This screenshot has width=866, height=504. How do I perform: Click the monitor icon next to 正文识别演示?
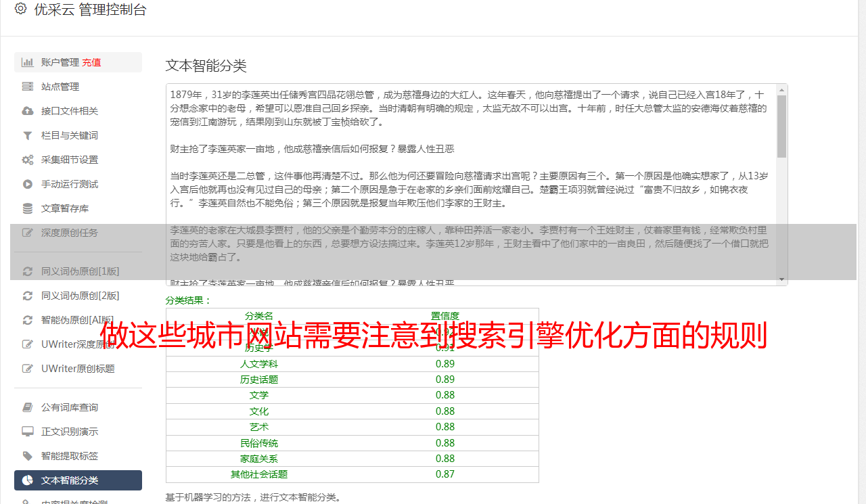tap(28, 432)
